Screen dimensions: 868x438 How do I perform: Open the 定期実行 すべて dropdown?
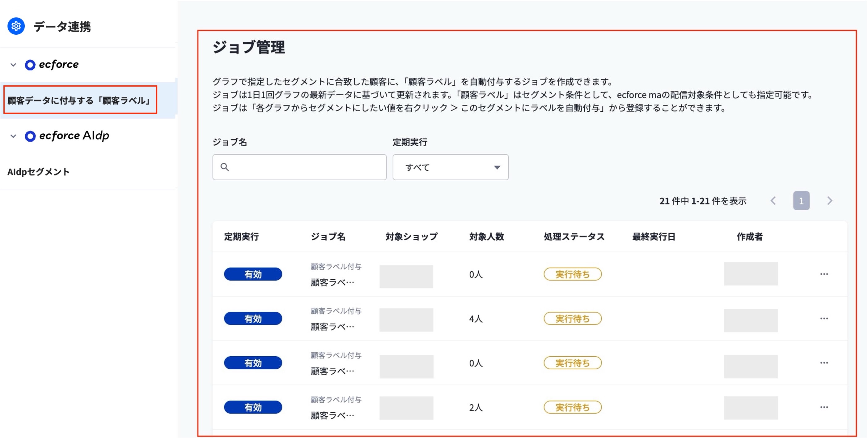pyautogui.click(x=450, y=167)
